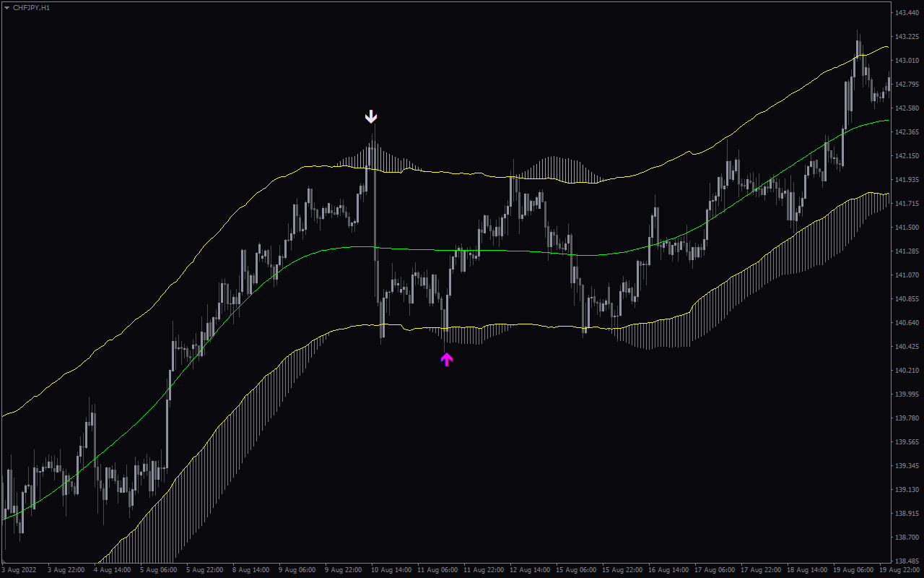Click the 140.425 price label
The height and width of the screenshot is (578, 924).
click(x=906, y=347)
